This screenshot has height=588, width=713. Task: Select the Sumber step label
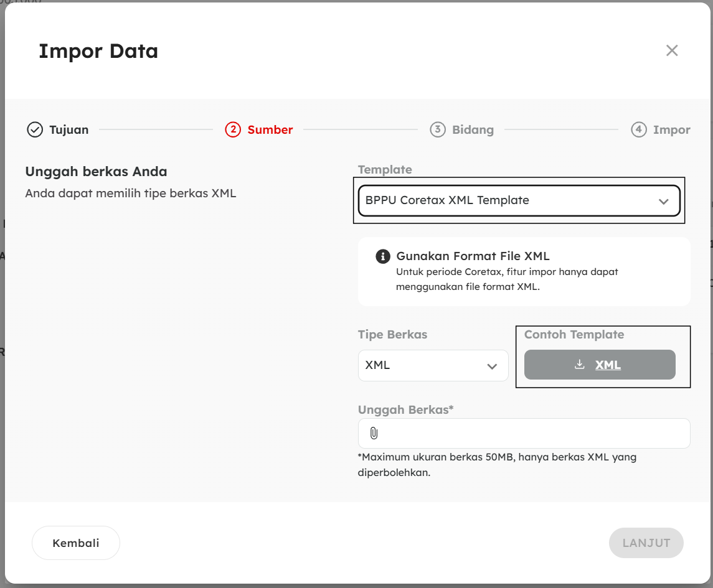270,130
